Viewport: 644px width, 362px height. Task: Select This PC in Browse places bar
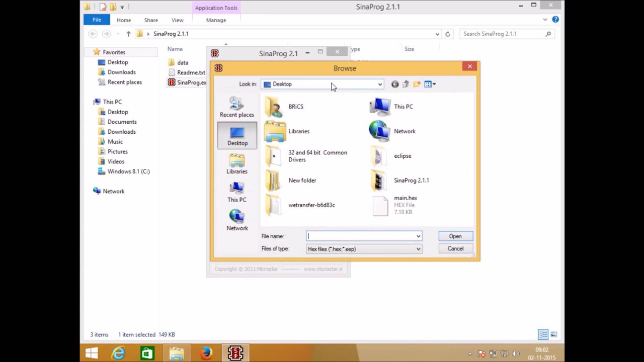pos(237,193)
